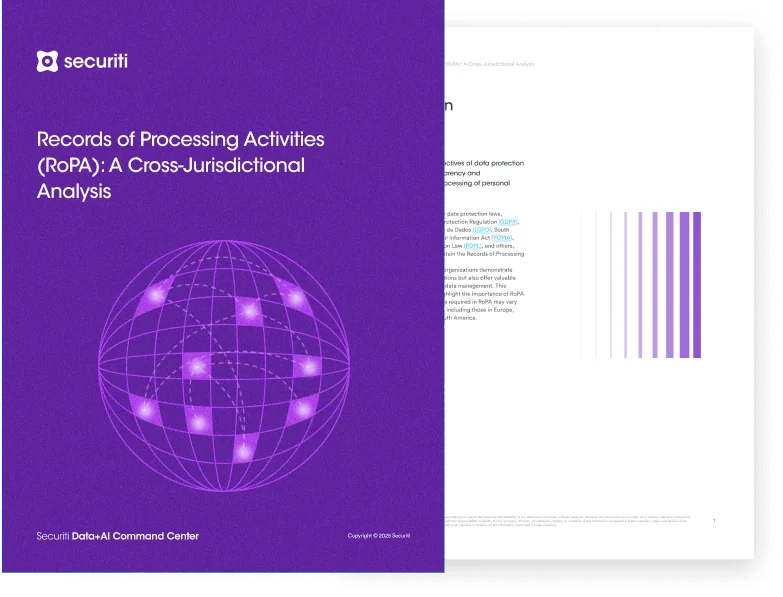The height and width of the screenshot is (597, 783).
Task: Follow the PDPL hyperlink
Action: click(473, 245)
